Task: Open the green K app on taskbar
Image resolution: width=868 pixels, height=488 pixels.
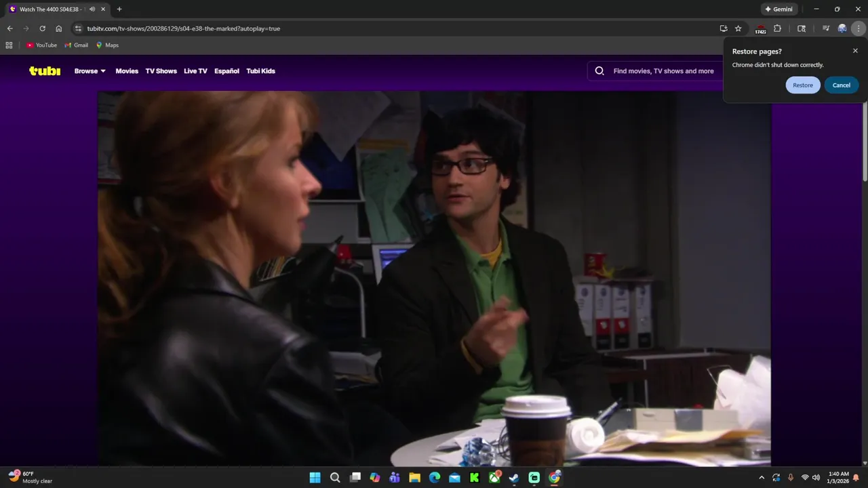Action: pyautogui.click(x=475, y=478)
